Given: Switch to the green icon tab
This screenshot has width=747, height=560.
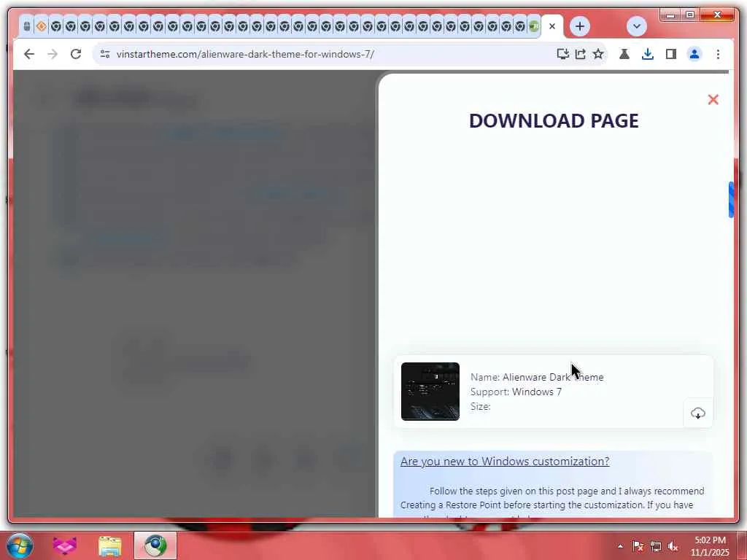Looking at the screenshot, I should 534,26.
